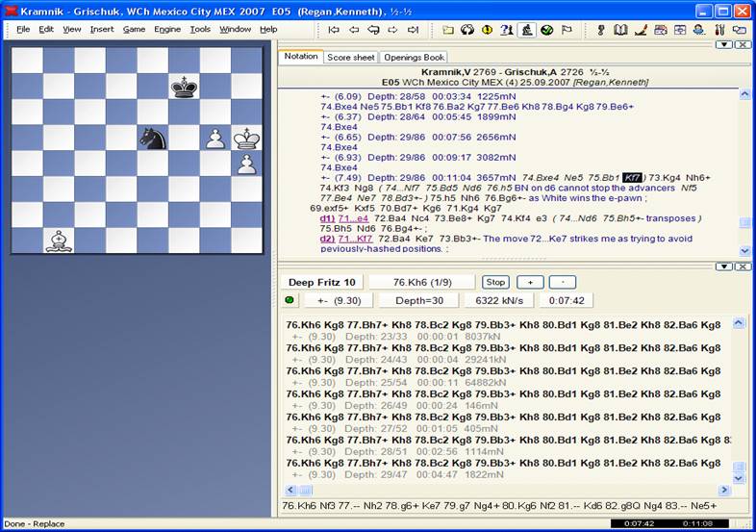
Task: Toggle the infinite analysis microscope icon
Action: [527, 30]
